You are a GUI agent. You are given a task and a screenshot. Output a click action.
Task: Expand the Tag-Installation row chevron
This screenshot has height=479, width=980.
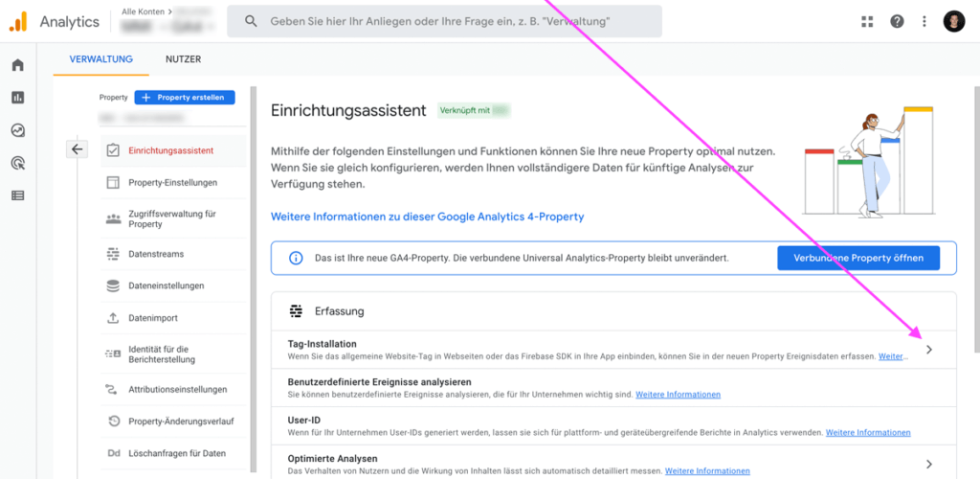[x=928, y=350]
